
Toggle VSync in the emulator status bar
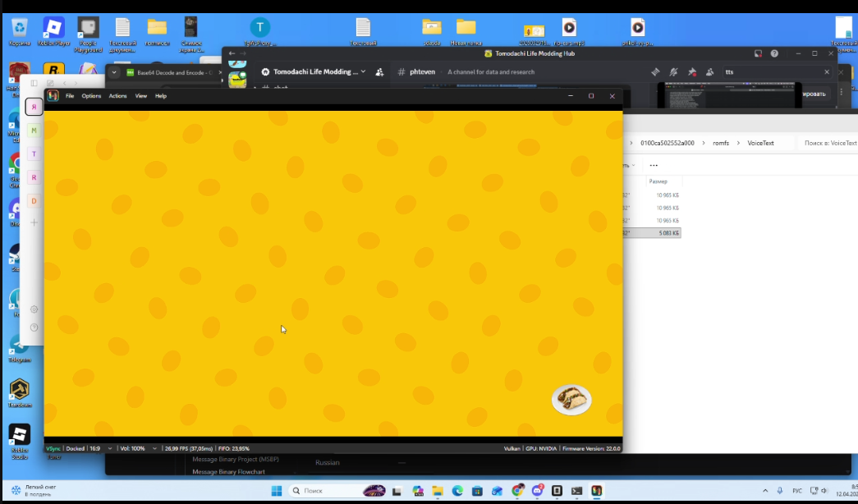53,448
